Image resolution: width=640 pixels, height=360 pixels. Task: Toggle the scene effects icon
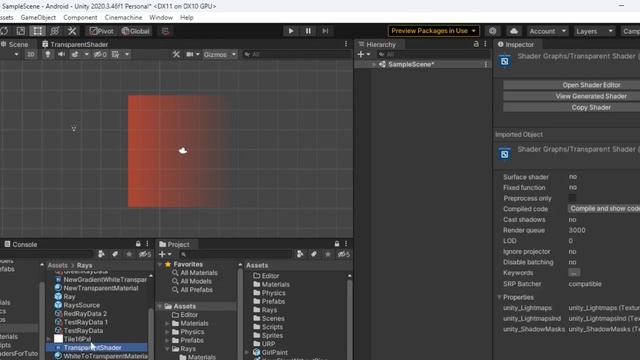(75, 54)
